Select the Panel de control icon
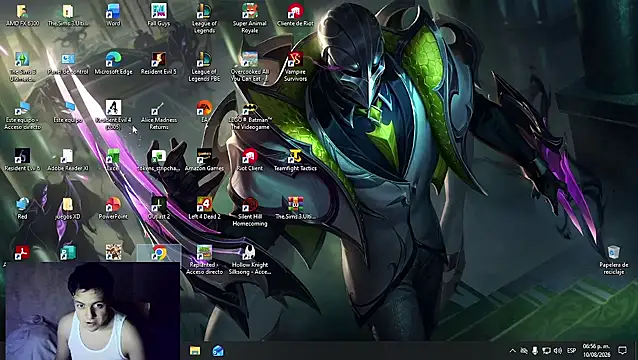This screenshot has height=360, width=638. [68, 63]
